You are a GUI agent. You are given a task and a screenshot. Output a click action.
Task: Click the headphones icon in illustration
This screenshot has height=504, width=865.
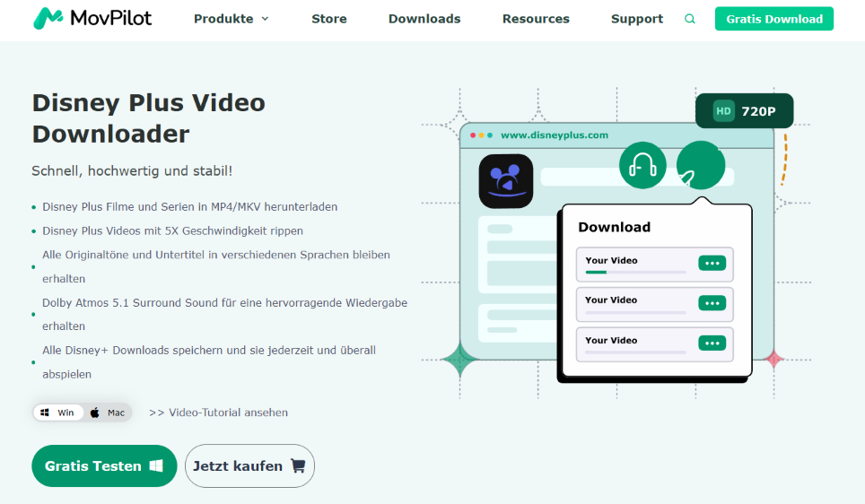[x=642, y=165]
